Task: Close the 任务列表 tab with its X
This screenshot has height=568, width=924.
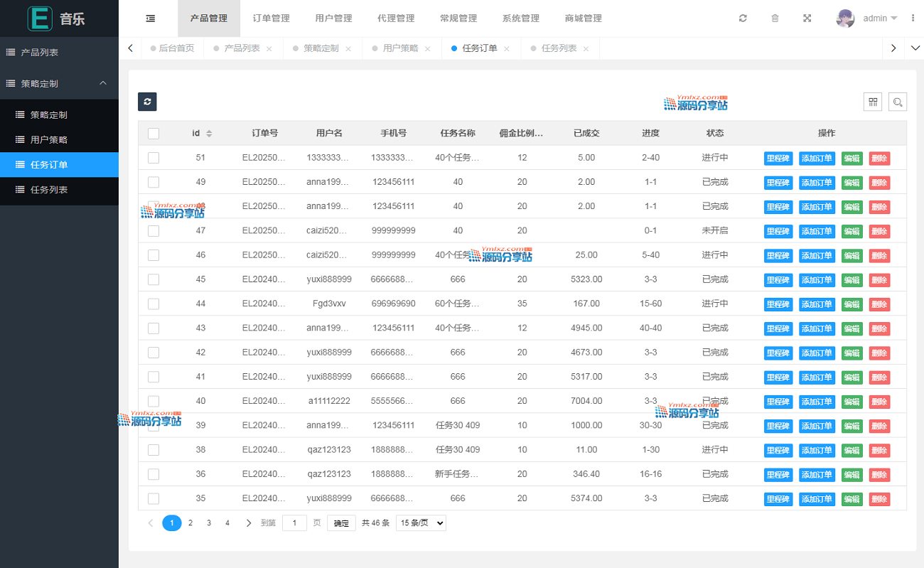Action: tap(586, 49)
